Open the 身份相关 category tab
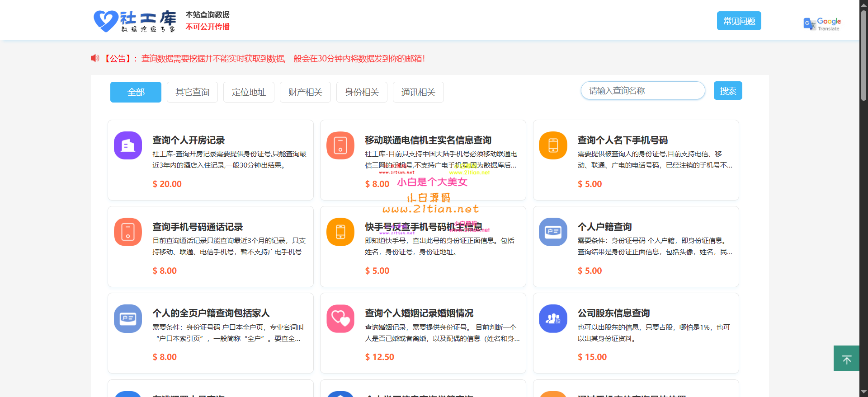This screenshot has height=397, width=868. click(x=362, y=92)
